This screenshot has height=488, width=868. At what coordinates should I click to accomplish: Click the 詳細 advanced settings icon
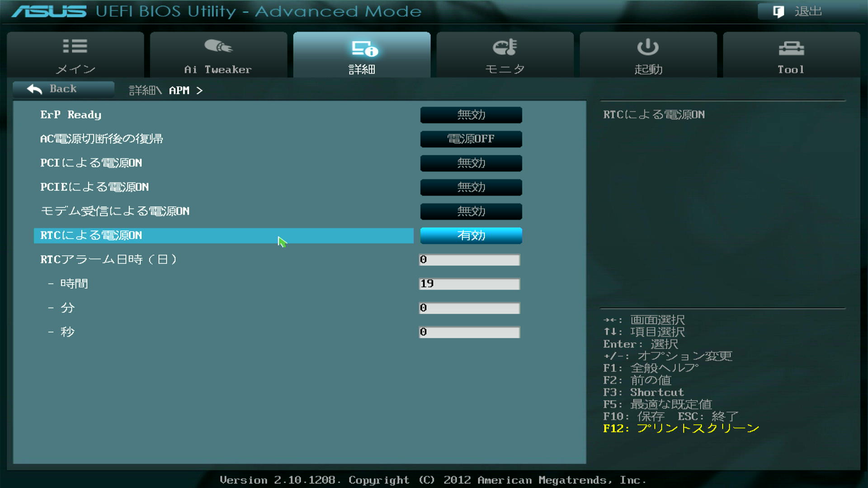pos(364,49)
